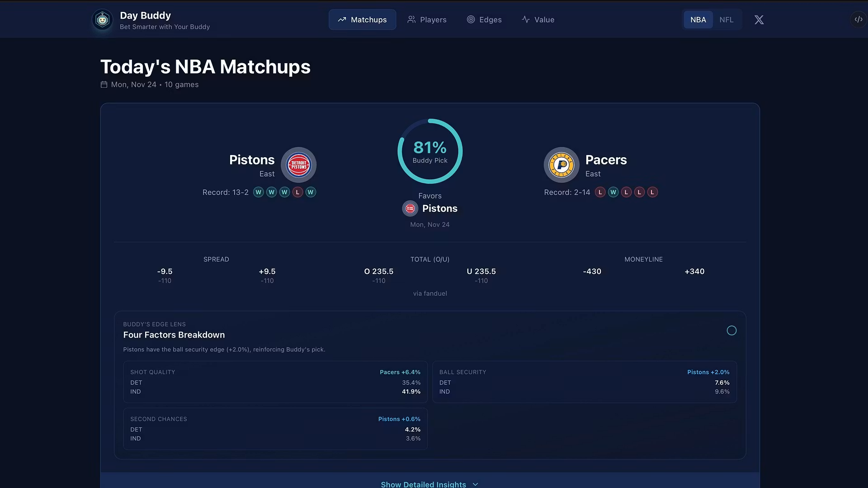Open the Shot Quality factor card

click(x=275, y=382)
